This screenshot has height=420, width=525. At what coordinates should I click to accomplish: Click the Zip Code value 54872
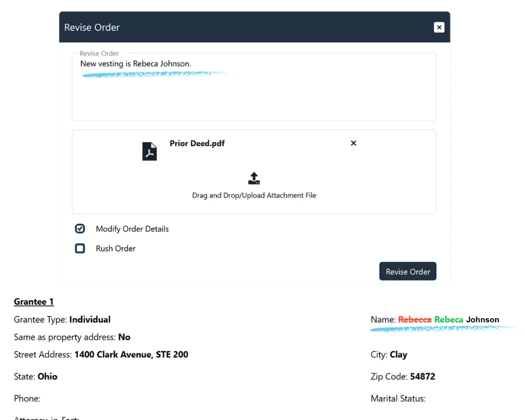pyautogui.click(x=423, y=376)
